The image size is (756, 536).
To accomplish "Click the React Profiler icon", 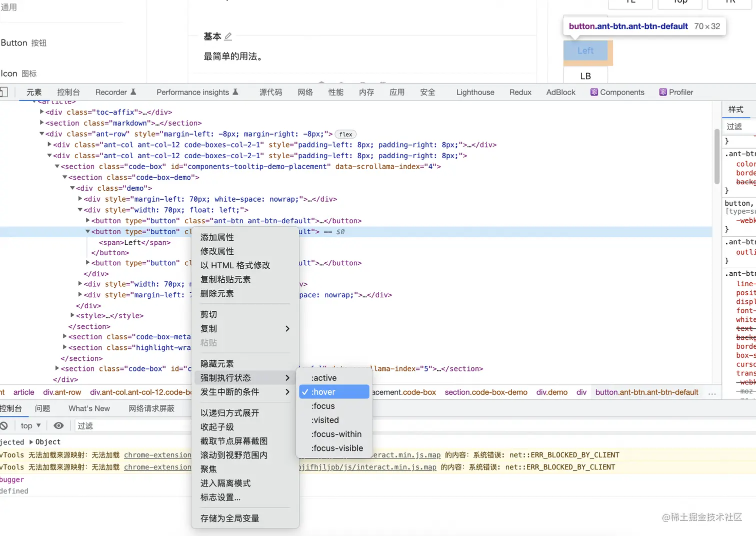I will [663, 92].
